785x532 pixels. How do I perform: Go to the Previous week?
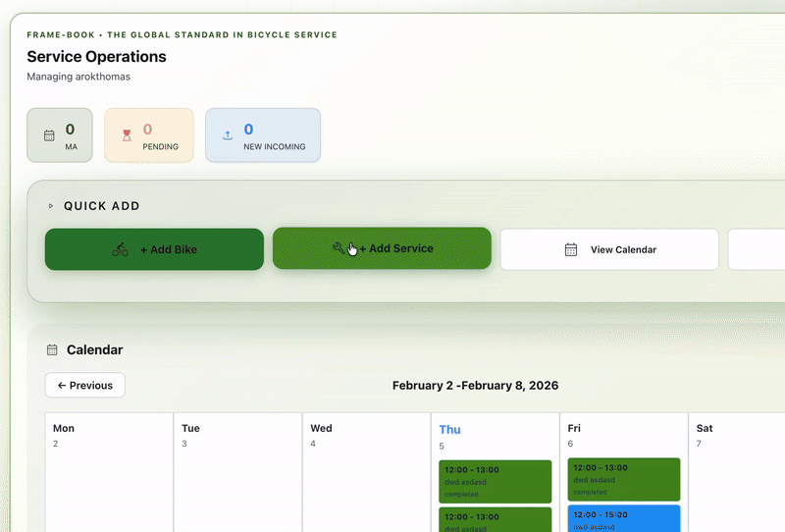click(x=85, y=385)
